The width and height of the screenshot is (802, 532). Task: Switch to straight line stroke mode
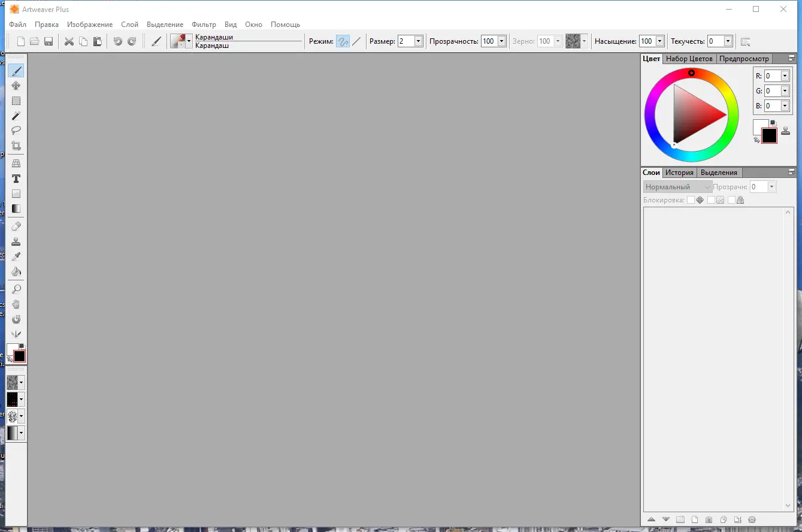[356, 41]
